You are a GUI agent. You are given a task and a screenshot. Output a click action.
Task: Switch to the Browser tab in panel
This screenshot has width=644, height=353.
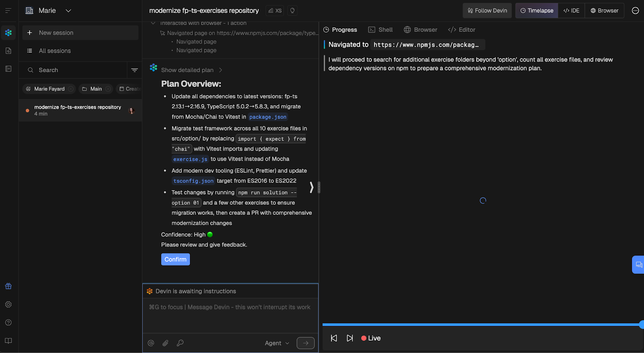(420, 30)
